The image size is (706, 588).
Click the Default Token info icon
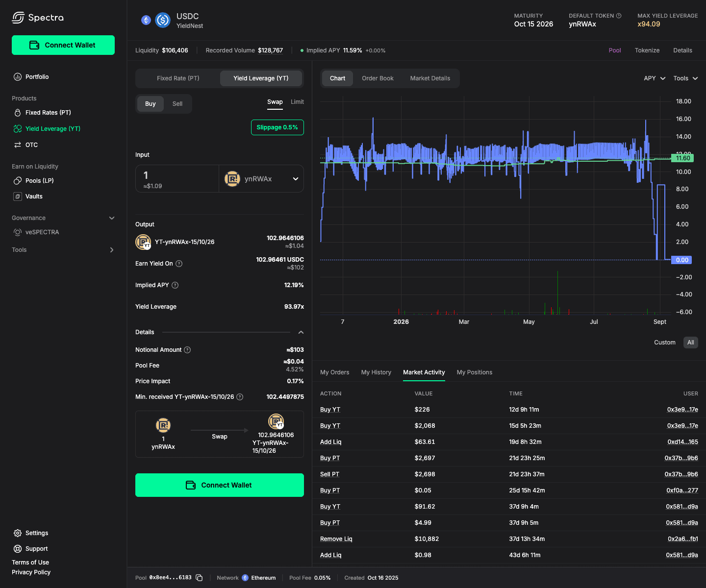click(x=619, y=16)
